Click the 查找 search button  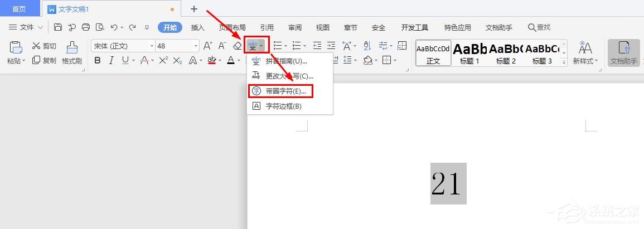[x=539, y=27]
